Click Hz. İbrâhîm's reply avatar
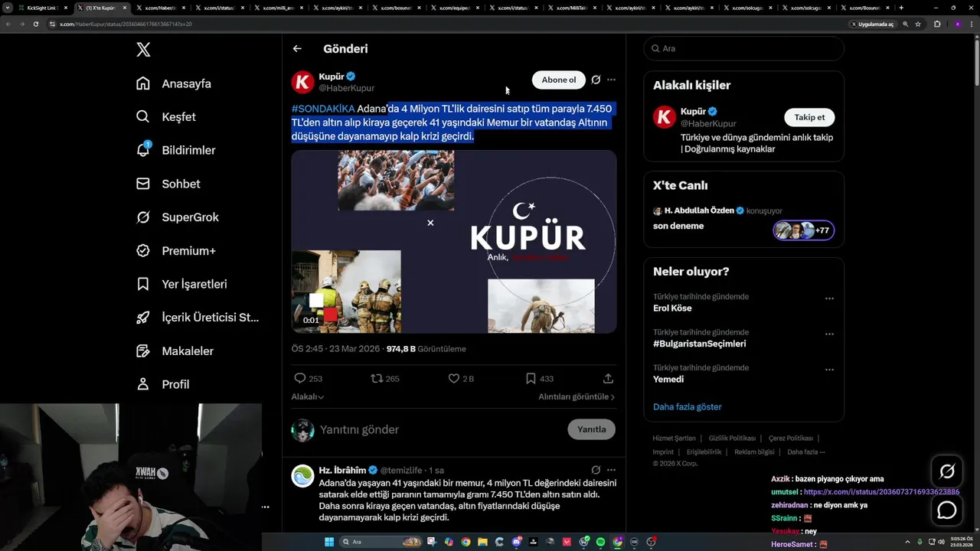Screen dimensions: 980x551 click(303, 475)
